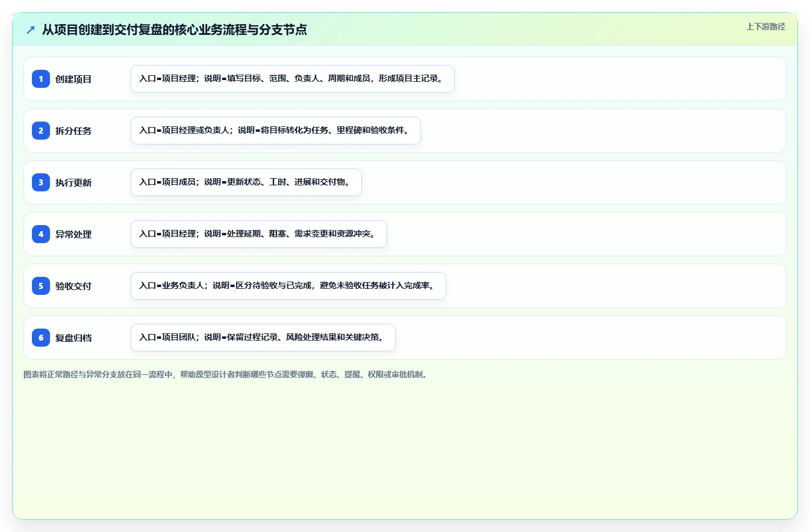
Task: Select the 复盘归档 step label
Action: 73,338
